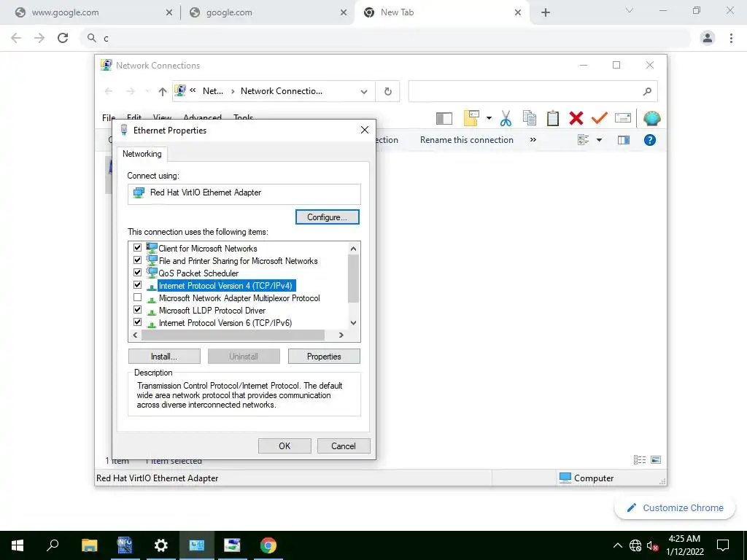Expand the address bar history dropdown
The width and height of the screenshot is (747, 560).
pos(364,91)
